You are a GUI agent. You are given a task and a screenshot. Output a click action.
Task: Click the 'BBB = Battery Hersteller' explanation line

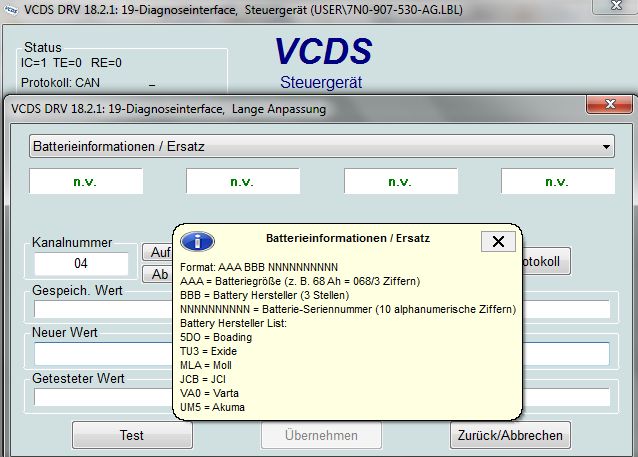(264, 295)
